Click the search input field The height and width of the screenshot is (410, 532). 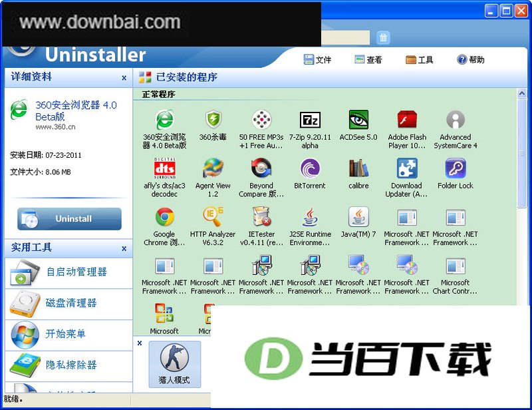coord(345,37)
